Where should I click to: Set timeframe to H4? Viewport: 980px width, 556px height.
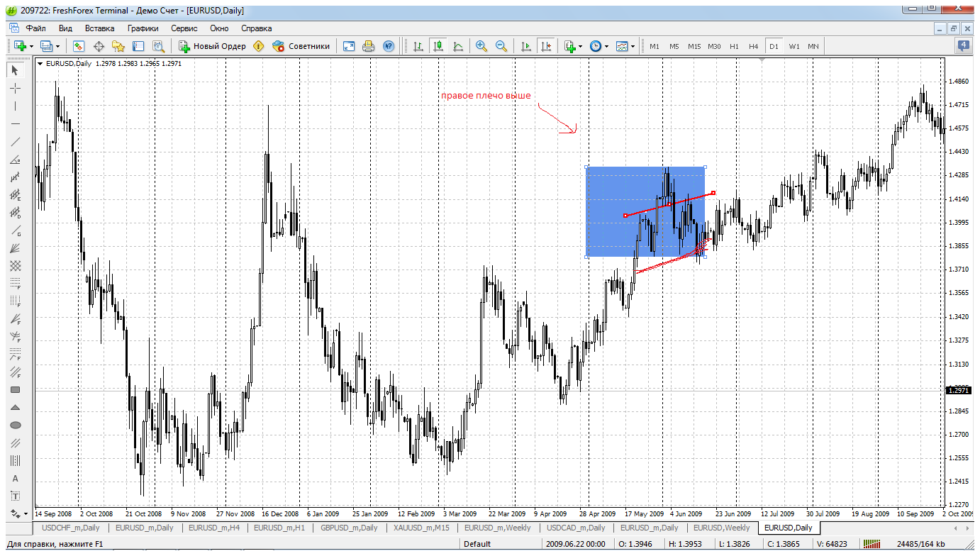tap(753, 46)
